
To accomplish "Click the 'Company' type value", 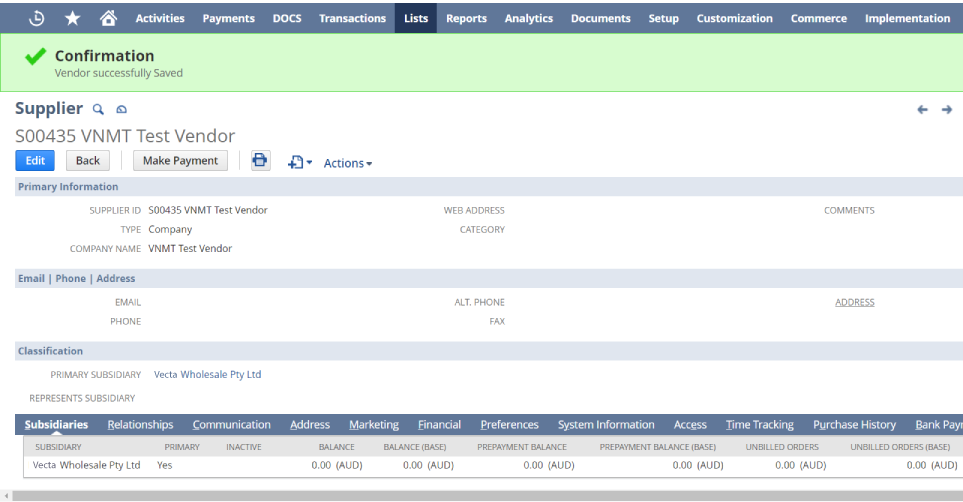I will pos(170,229).
